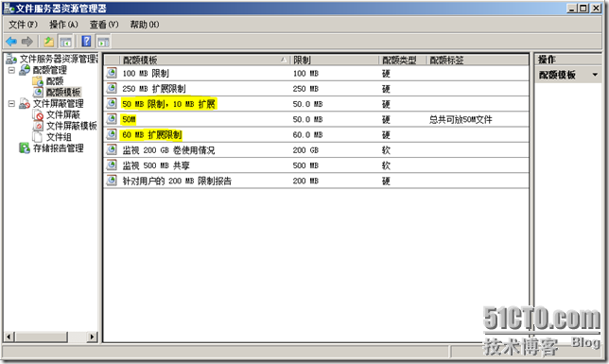Select the '50M' template name
The image size is (609, 364).
click(129, 119)
